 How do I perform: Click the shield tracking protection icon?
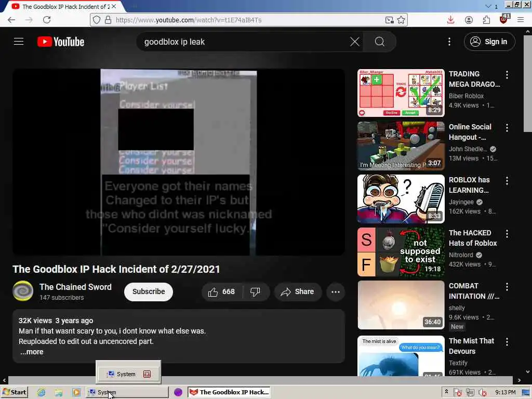point(97,20)
